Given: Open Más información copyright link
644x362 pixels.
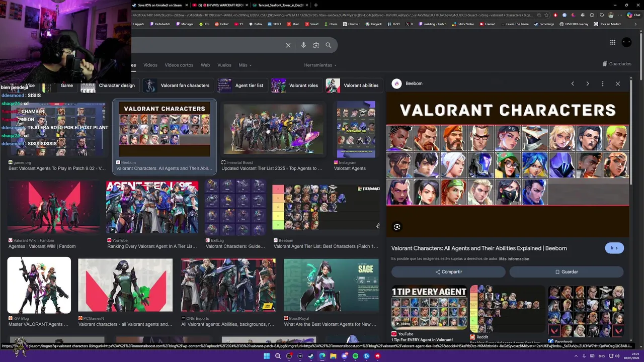Looking at the screenshot, I should 514,259.
